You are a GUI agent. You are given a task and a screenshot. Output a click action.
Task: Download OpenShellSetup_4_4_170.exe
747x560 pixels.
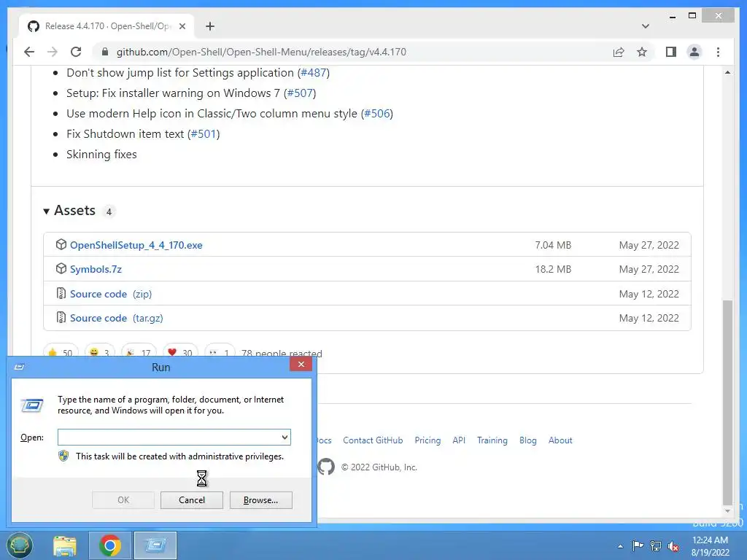click(136, 245)
